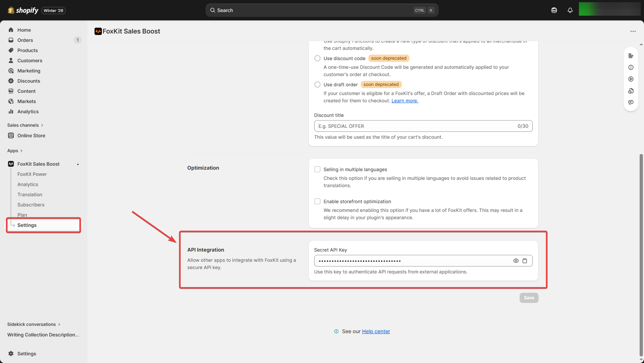Enable Selling in multiple languages checkbox
The width and height of the screenshot is (644, 363).
(x=317, y=169)
